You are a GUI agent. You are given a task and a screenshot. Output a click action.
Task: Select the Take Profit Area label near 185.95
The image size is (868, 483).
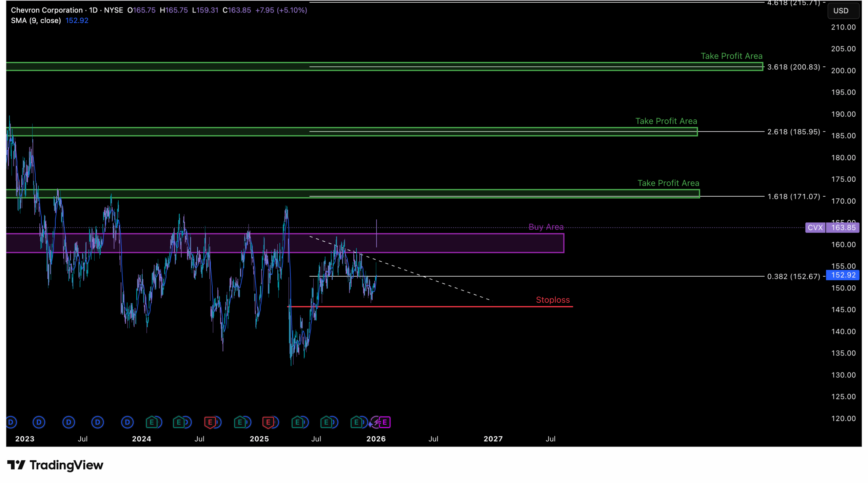[x=666, y=121]
